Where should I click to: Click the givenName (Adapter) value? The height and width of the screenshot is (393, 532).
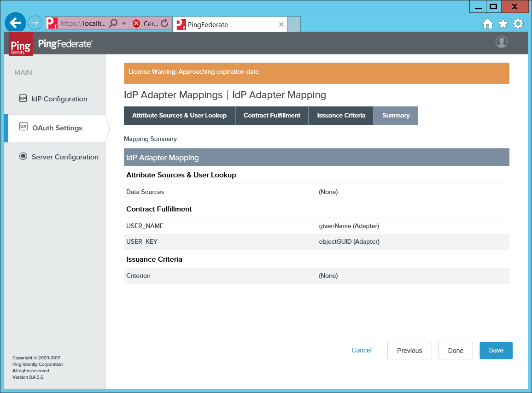[x=349, y=226]
